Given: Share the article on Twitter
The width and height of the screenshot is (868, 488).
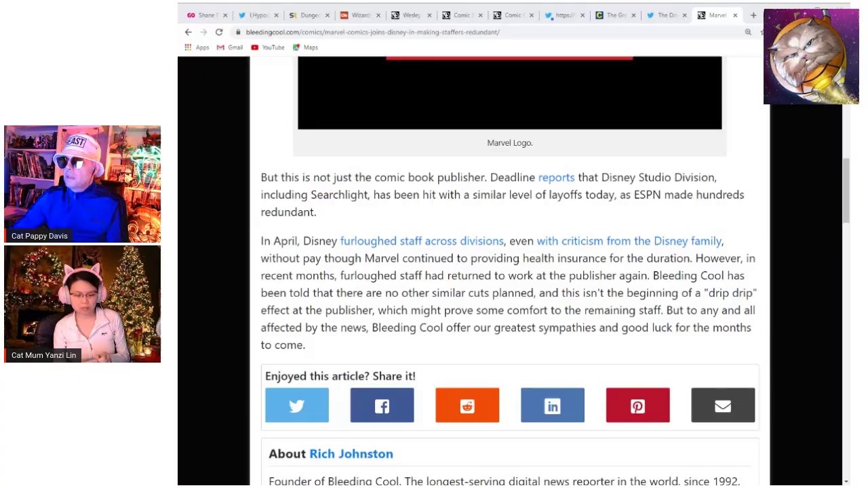Looking at the screenshot, I should pos(296,405).
